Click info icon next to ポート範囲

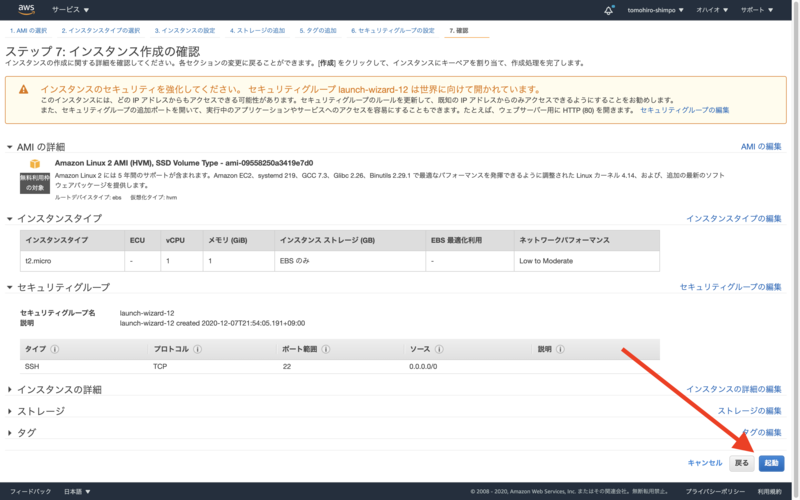[x=326, y=349]
